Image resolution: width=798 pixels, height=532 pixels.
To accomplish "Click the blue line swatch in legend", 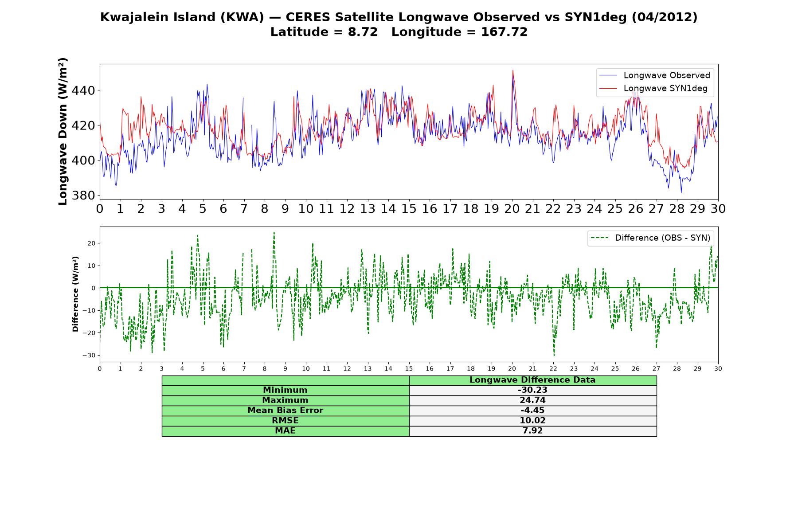I will [608, 75].
